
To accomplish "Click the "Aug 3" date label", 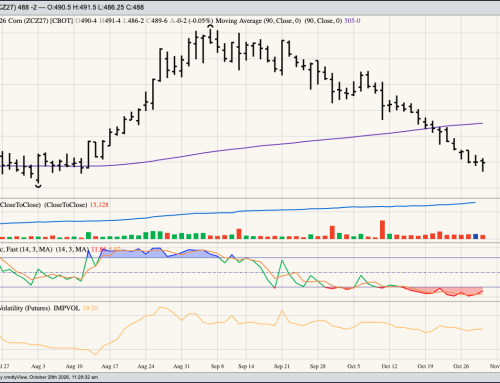I will pos(38,366).
